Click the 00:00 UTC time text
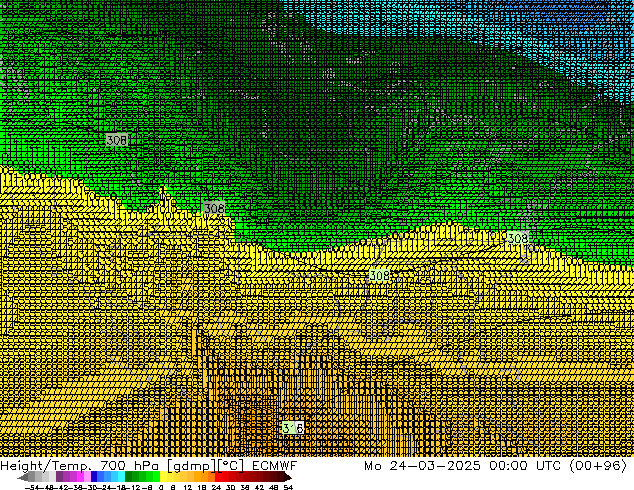634x490 pixels. pyautogui.click(x=525, y=466)
